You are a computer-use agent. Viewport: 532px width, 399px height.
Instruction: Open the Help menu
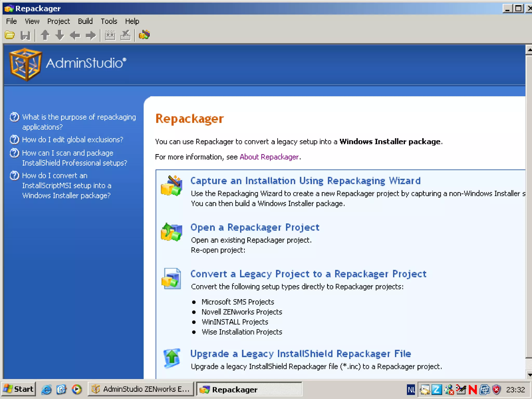132,21
